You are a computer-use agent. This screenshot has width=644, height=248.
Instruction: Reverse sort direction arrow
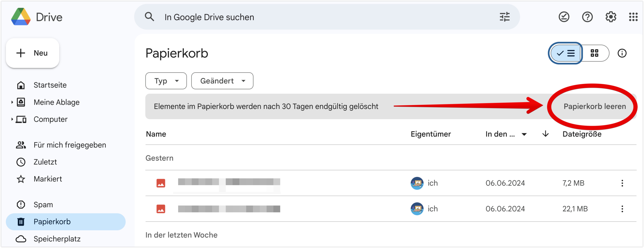click(x=545, y=134)
